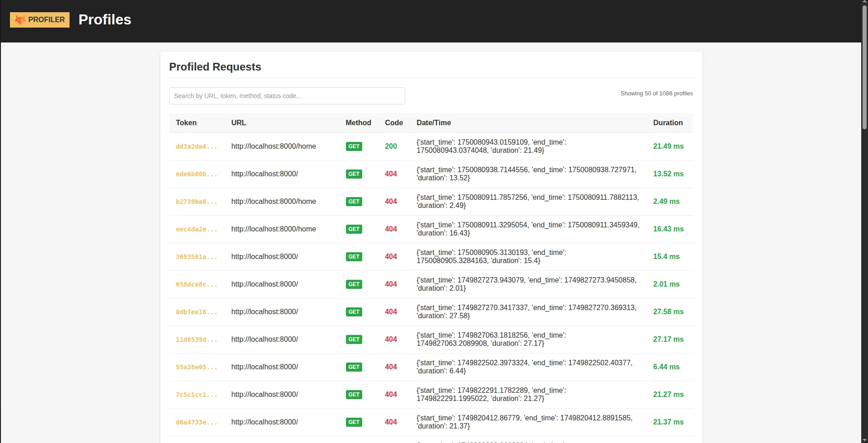Click the GET badge in dd3a2da4 row
Viewport: 868px width, 443px height.
pos(354,146)
